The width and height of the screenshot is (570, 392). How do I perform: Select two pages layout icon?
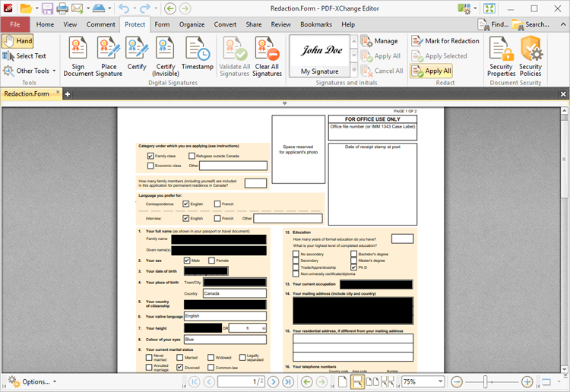click(372, 382)
